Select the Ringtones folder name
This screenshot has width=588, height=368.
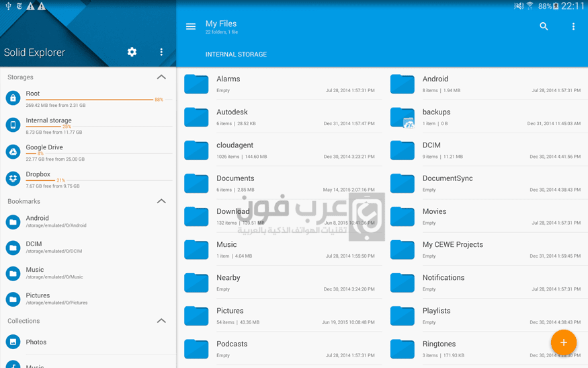click(x=439, y=344)
